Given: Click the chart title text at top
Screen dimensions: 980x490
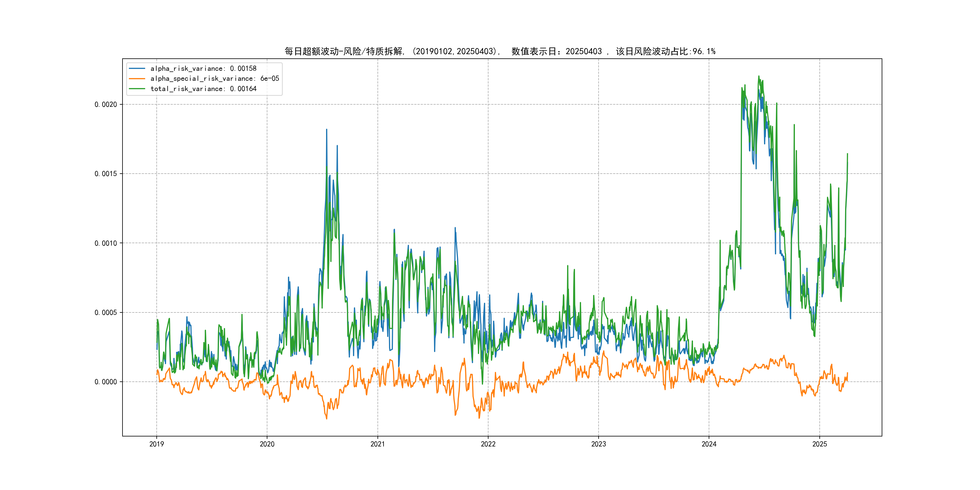Looking at the screenshot, I should (499, 51).
